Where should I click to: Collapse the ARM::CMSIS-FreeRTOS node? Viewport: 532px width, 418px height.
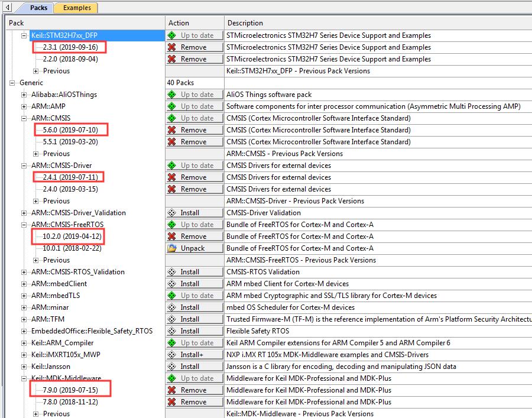[24, 225]
